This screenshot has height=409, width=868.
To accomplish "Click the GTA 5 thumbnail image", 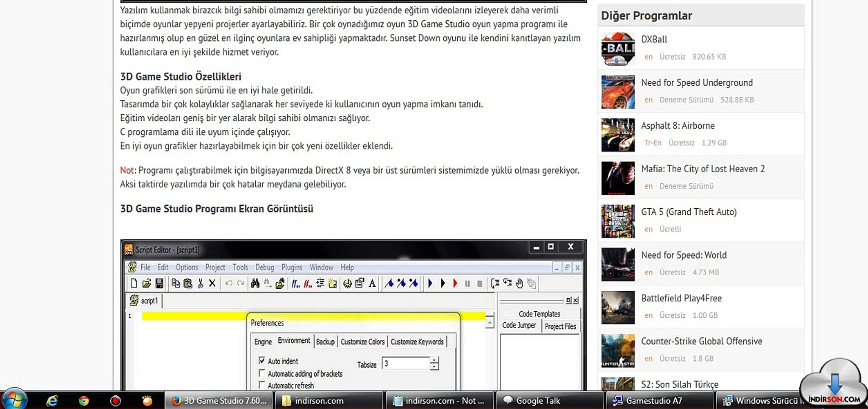I will pyautogui.click(x=618, y=221).
